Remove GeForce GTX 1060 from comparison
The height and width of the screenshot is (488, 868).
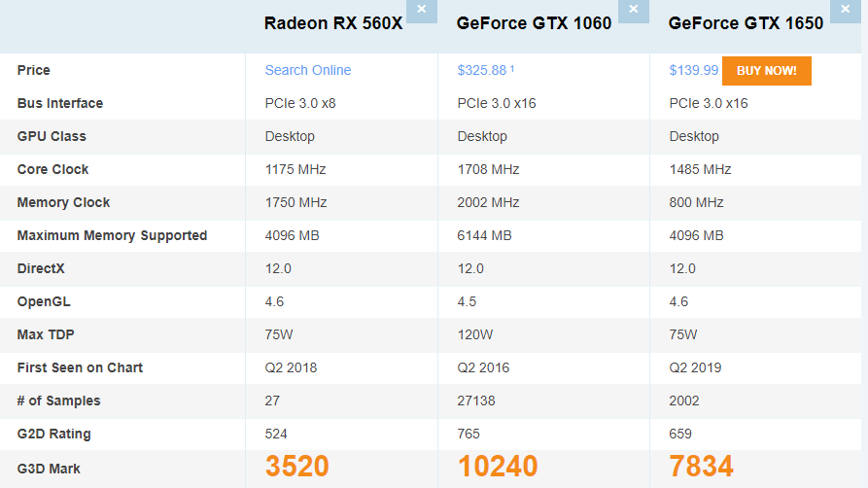pos(633,10)
